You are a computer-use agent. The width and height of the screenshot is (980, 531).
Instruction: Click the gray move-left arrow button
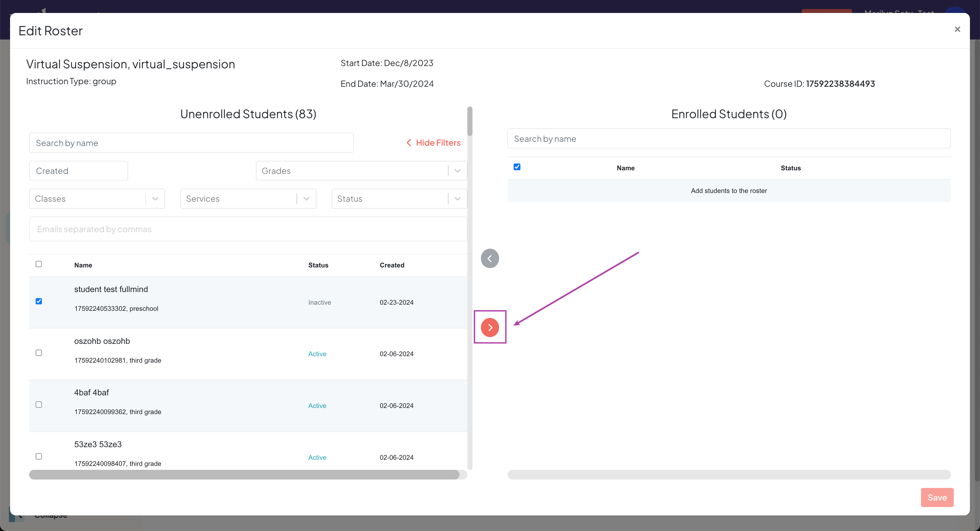[x=490, y=258]
